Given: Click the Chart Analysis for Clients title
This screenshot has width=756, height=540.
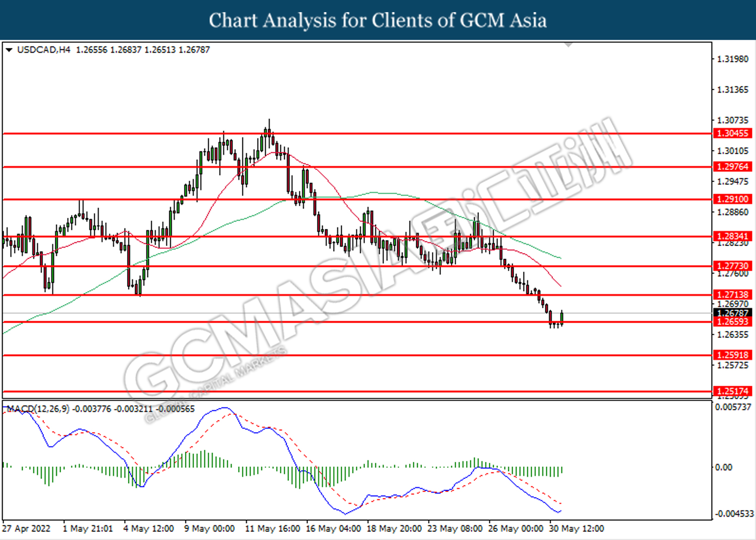Looking at the screenshot, I should (x=378, y=20).
